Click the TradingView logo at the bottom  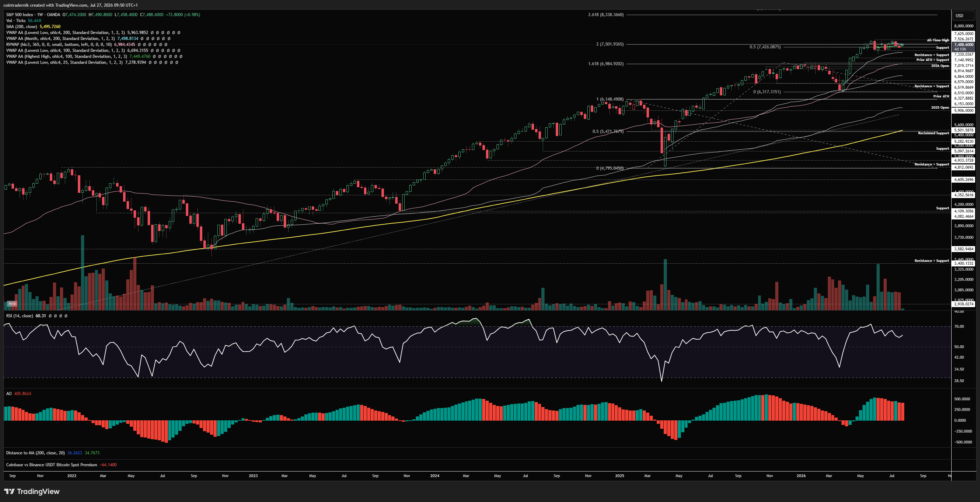32,491
